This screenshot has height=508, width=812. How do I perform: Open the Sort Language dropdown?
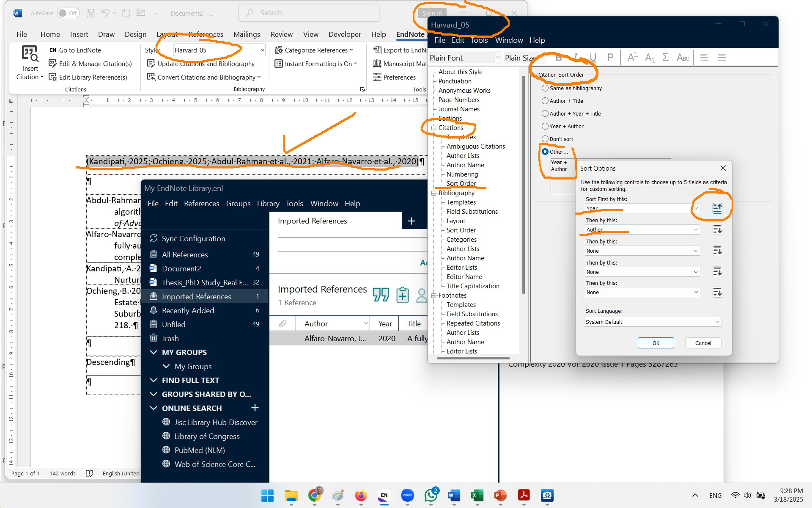click(x=653, y=322)
